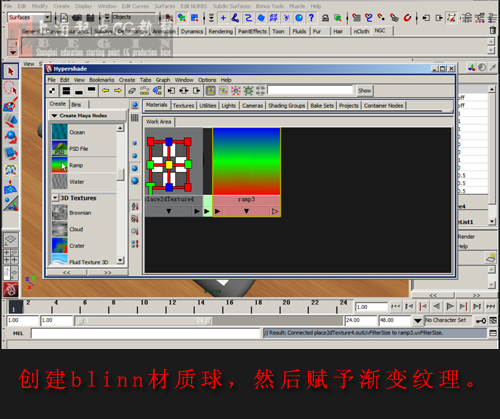500x419 pixels.
Task: Open Hypershade Options menu
Action: point(207,80)
